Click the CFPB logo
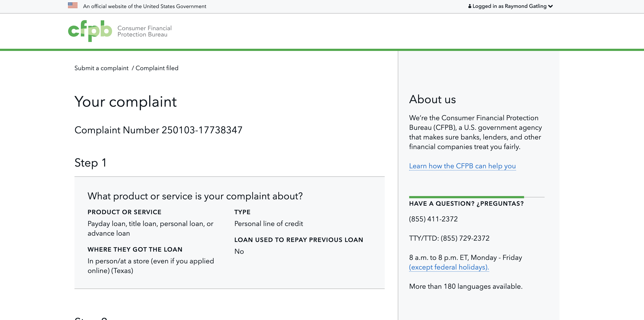Screen dimensions: 644x320 tap(90, 31)
